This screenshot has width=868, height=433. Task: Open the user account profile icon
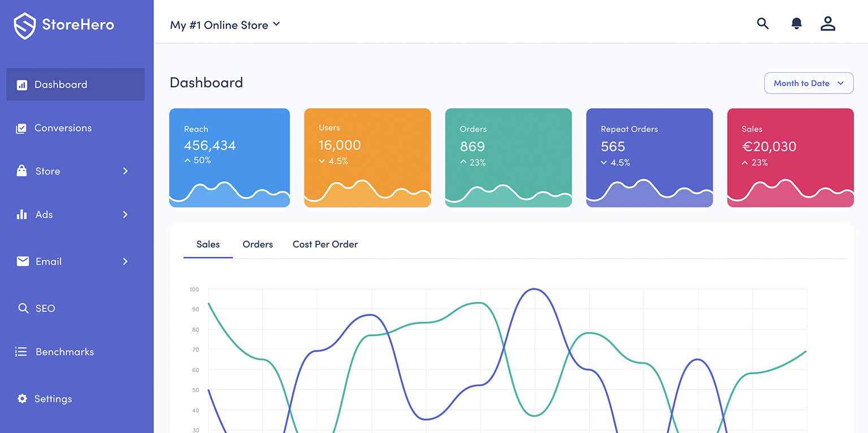coord(828,24)
